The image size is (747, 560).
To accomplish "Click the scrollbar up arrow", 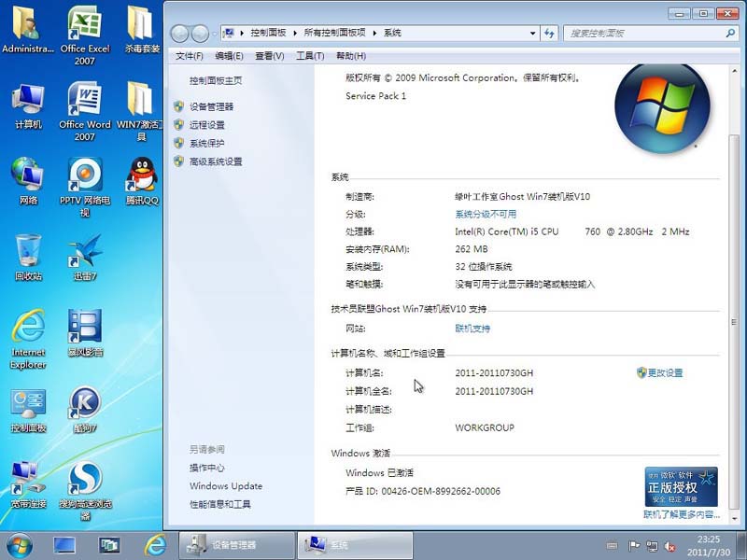I will tap(734, 71).
